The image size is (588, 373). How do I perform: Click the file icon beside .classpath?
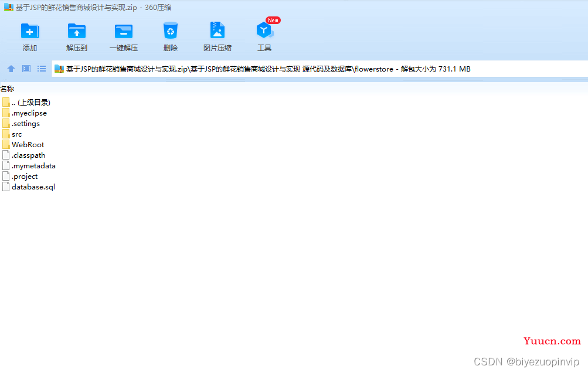point(6,155)
